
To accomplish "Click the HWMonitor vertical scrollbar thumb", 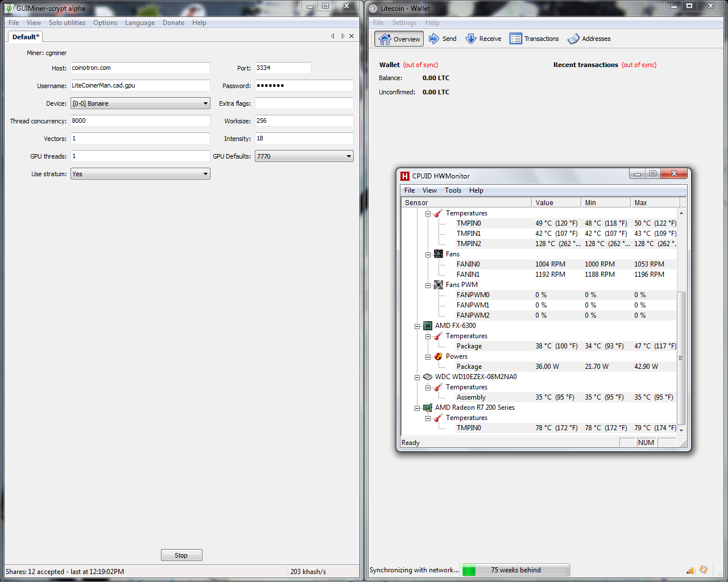I will pyautogui.click(x=681, y=358).
